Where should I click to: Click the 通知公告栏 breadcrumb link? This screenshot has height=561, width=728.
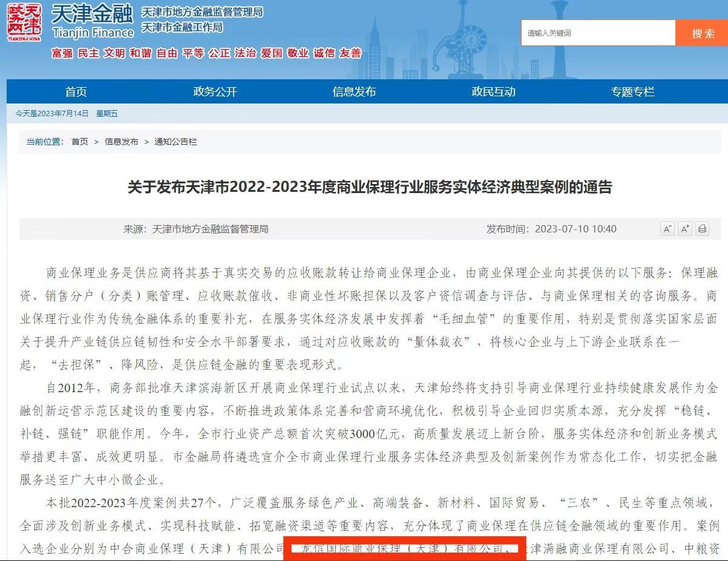tap(175, 142)
